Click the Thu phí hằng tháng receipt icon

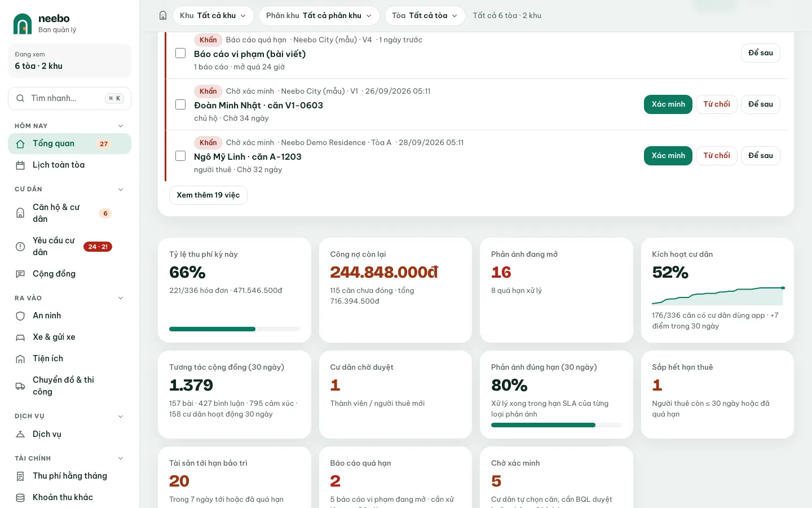[x=20, y=476]
